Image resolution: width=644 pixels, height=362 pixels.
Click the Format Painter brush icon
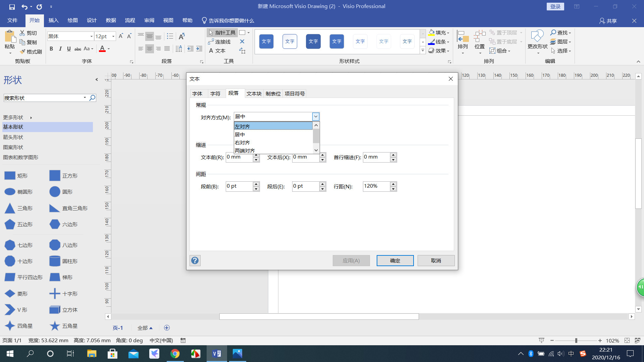(x=22, y=52)
